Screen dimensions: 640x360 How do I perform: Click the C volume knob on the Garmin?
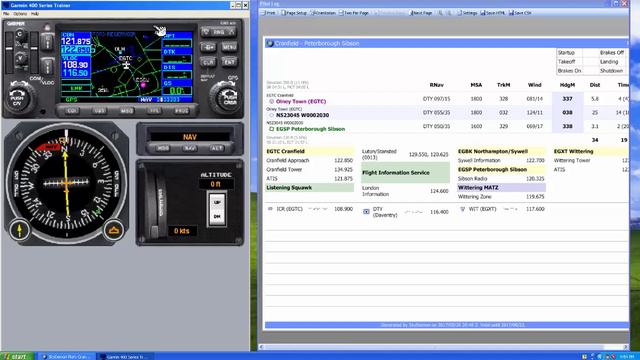(x=20, y=35)
